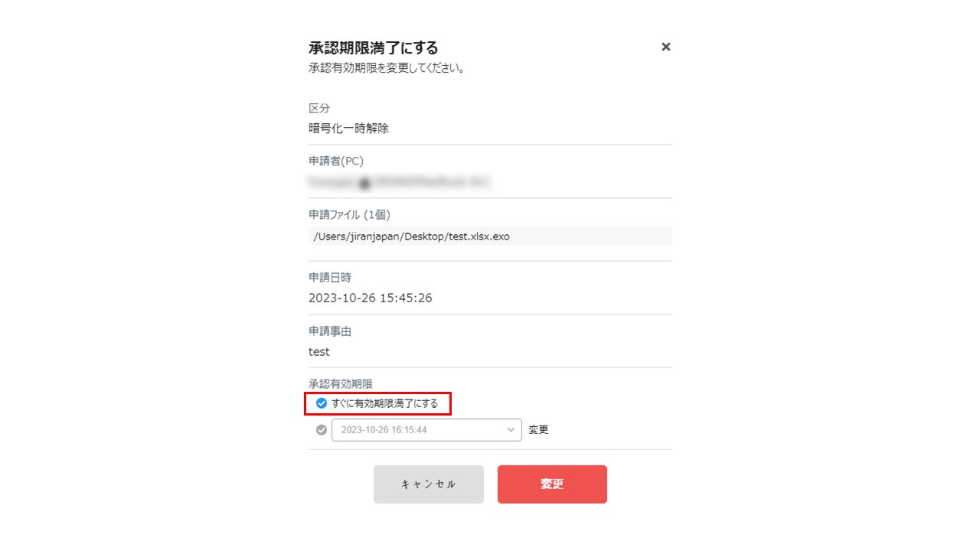980x551 pixels.
Task: Click the 申請事由 value test
Action: tap(319, 352)
